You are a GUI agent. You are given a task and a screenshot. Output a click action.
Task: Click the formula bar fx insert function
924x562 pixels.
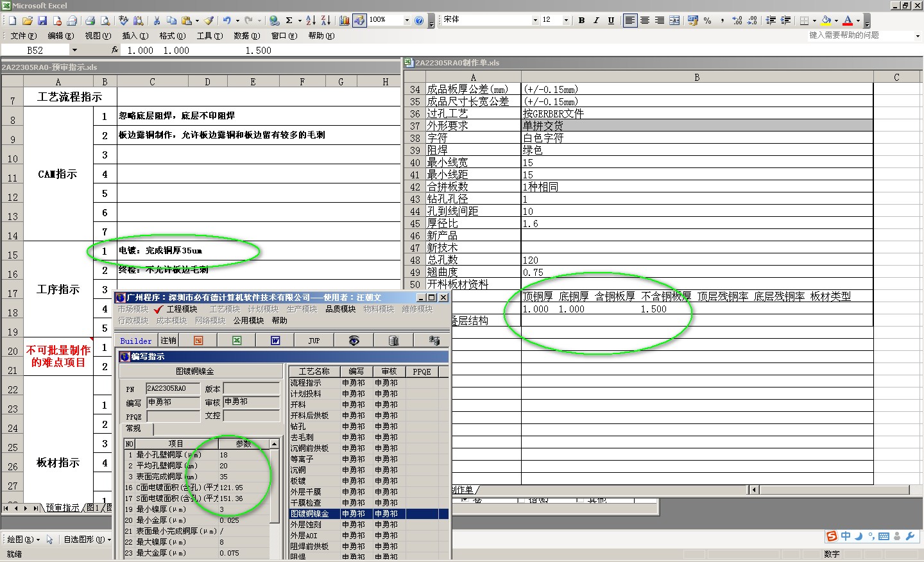tap(115, 50)
